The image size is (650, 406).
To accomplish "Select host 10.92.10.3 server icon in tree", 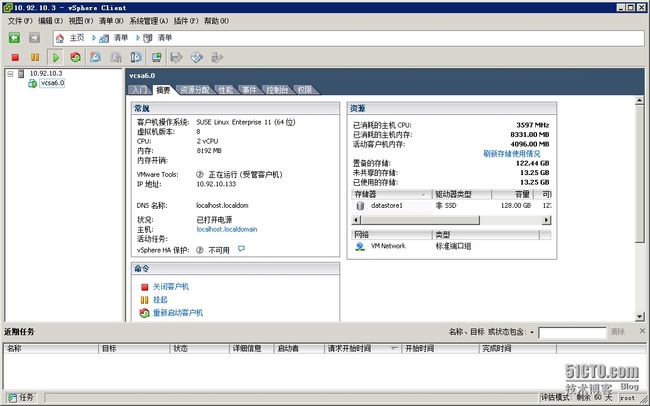I will pos(21,73).
